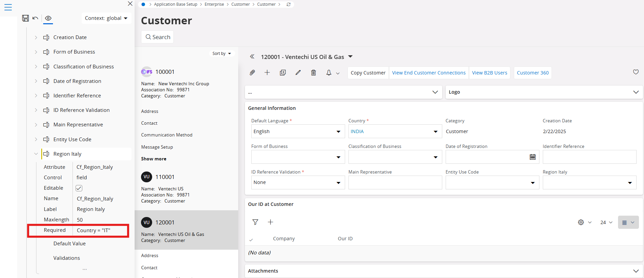Click the Identifier Reference field
The height and width of the screenshot is (278, 644).
tap(589, 157)
